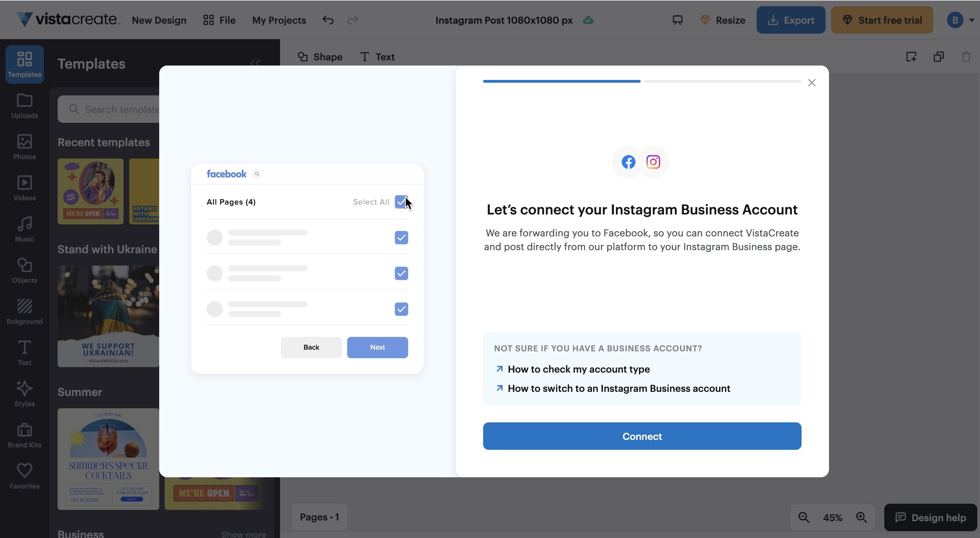
Task: Select the We're Open recent template thumbnail
Action: (91, 191)
